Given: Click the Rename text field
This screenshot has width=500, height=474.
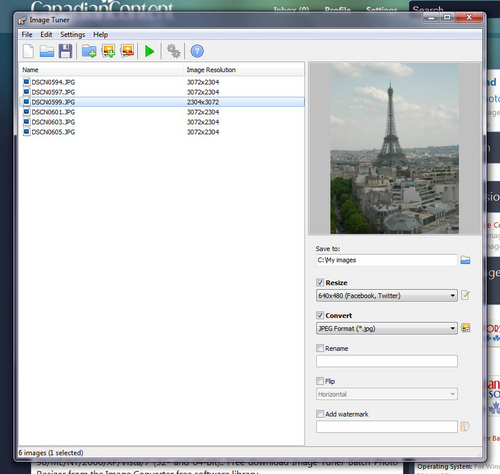Looking at the screenshot, I should [x=387, y=361].
